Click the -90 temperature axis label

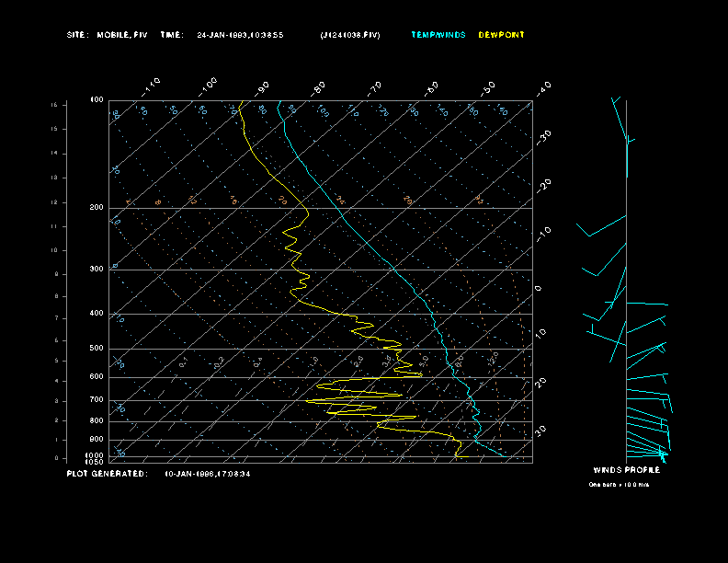pyautogui.click(x=262, y=88)
